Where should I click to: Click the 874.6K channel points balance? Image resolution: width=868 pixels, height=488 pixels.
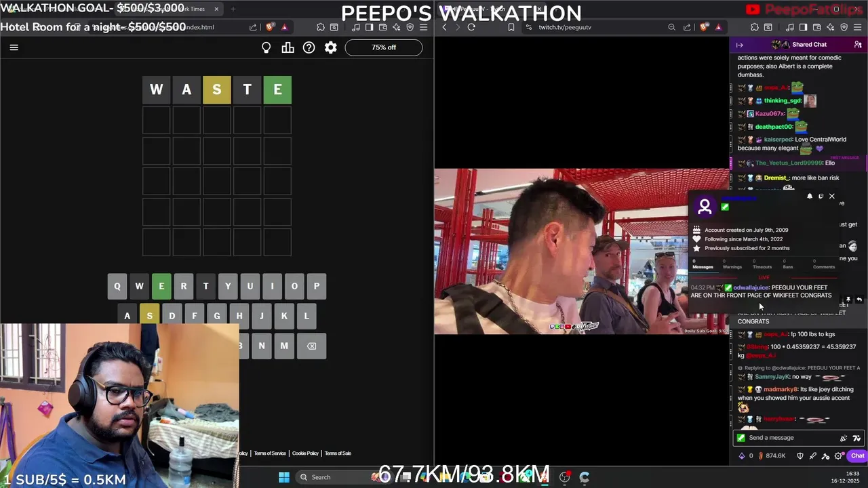772,456
